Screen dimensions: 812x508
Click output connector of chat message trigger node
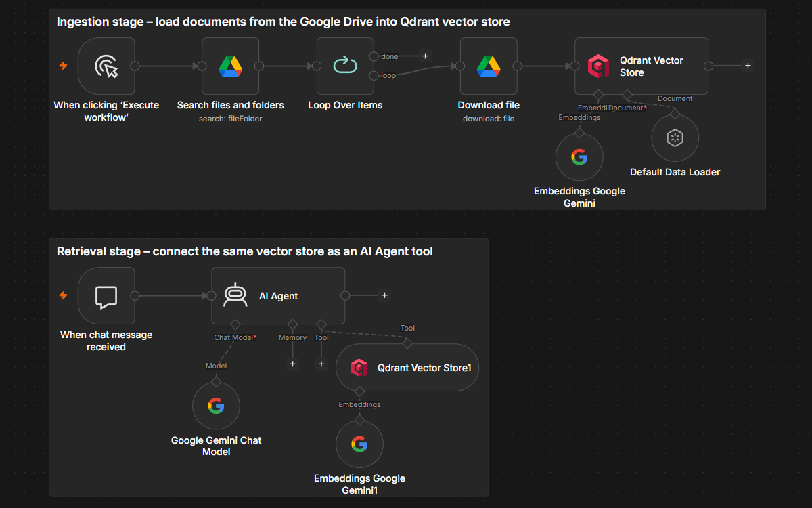click(x=135, y=295)
